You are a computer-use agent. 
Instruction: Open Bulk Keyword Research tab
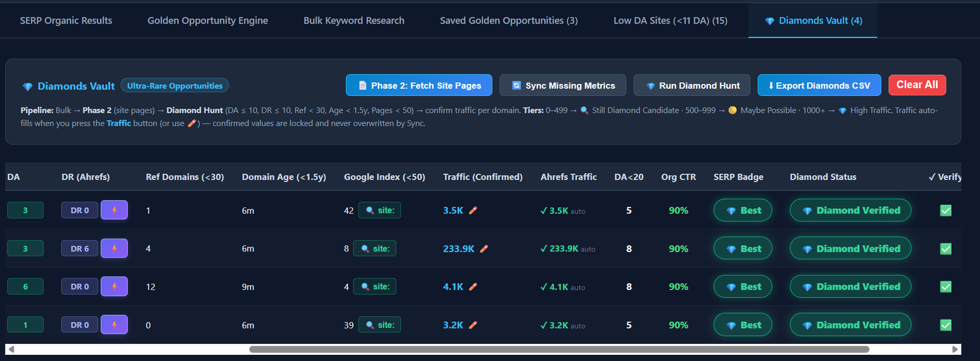[354, 20]
